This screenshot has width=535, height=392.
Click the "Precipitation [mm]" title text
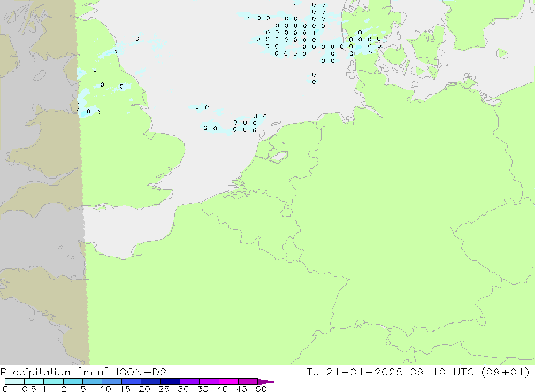pos(55,372)
